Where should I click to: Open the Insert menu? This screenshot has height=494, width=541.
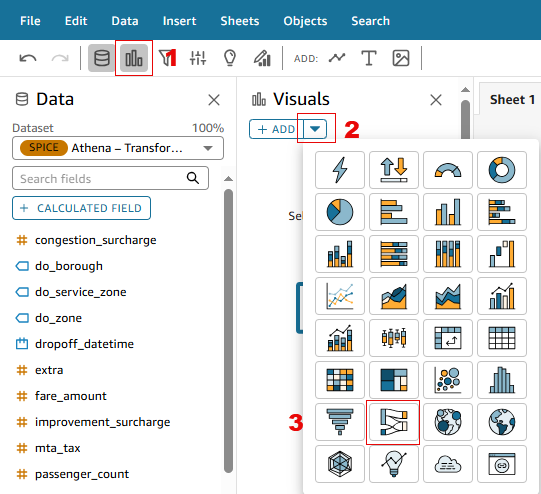[x=179, y=21]
